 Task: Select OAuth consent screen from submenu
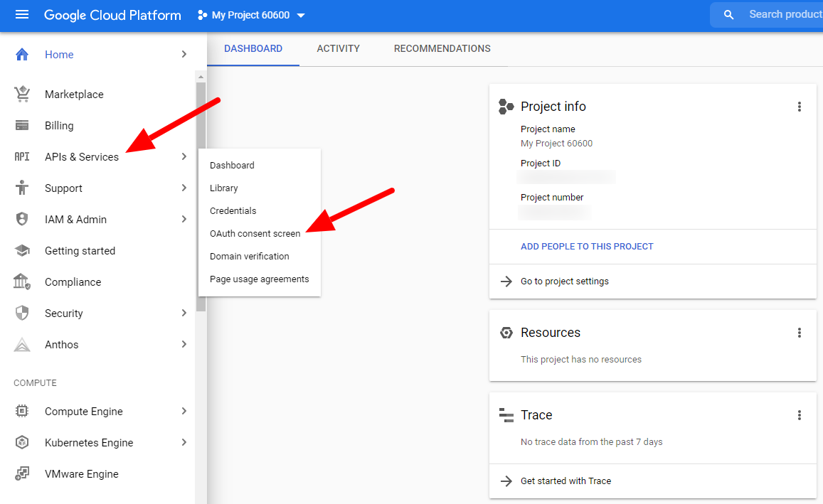coord(255,234)
